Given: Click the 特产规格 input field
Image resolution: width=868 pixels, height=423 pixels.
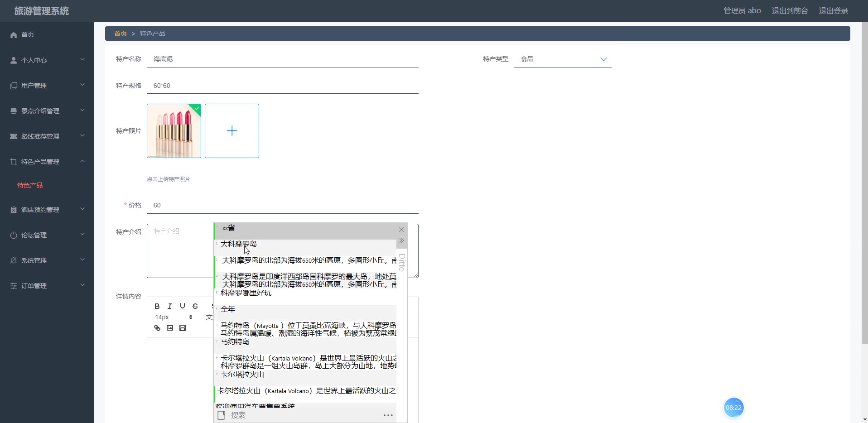Looking at the screenshot, I should pyautogui.click(x=283, y=86).
